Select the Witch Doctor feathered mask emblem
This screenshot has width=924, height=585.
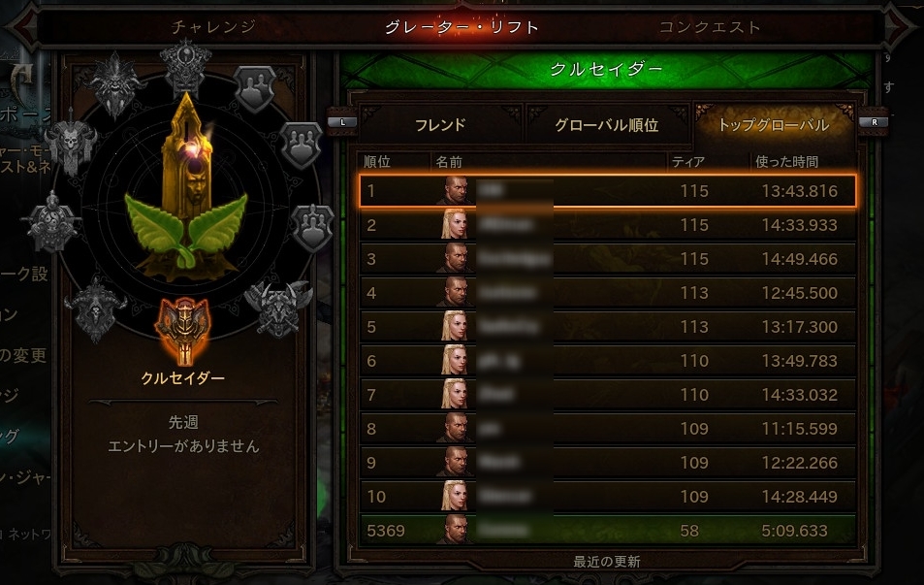tap(115, 83)
